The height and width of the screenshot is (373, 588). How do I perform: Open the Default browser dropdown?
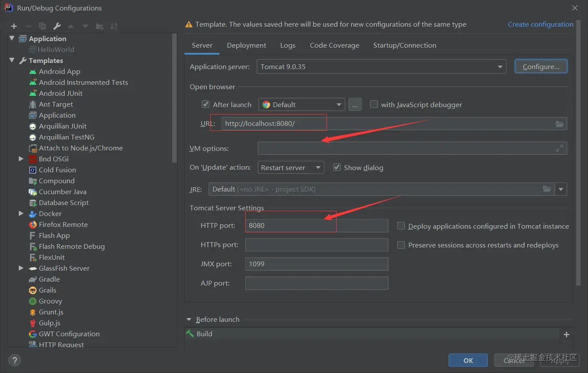[x=302, y=105]
